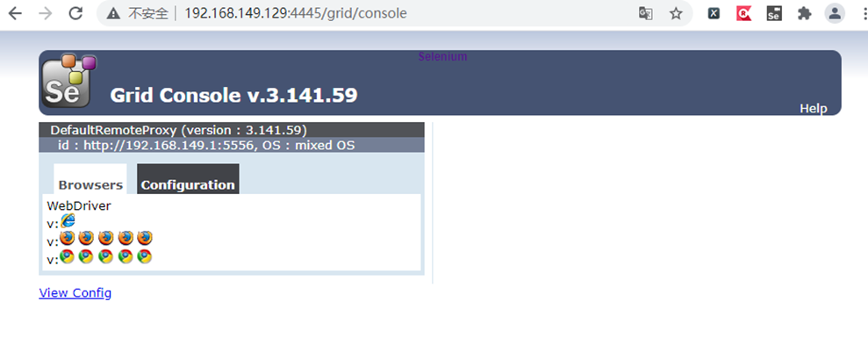Screen dimensions: 868x352
Task: Reload the grid console page
Action: coord(75,13)
